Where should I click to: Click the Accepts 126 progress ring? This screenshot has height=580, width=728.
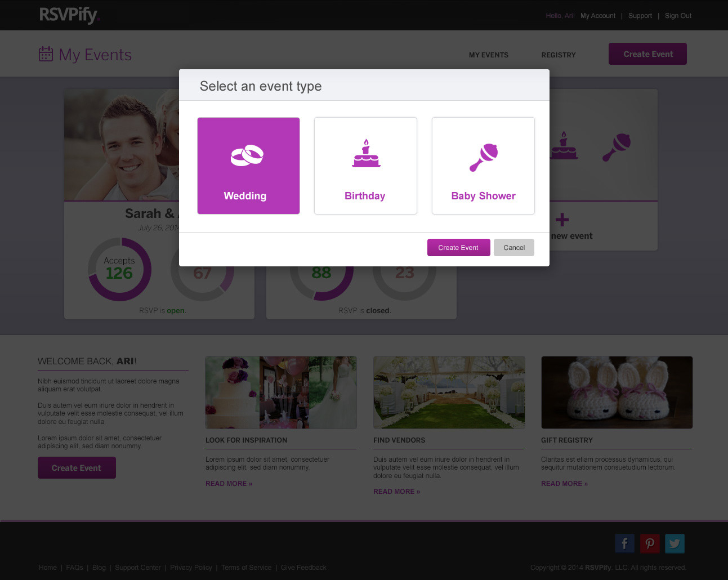point(119,269)
